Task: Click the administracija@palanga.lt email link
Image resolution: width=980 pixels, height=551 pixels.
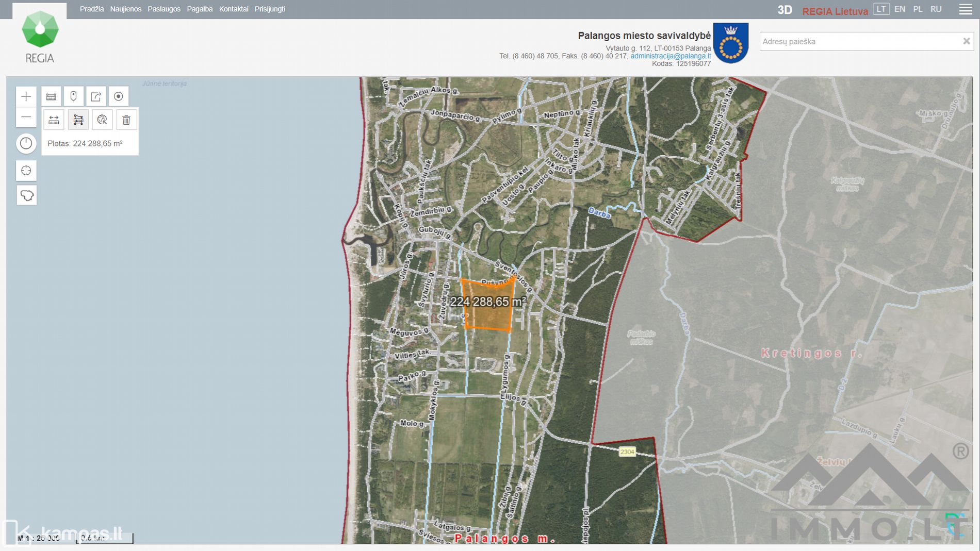Action: 671,56
